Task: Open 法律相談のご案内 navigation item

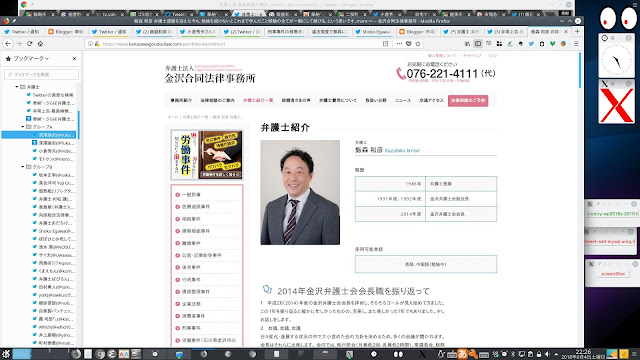Action: [x=218, y=100]
